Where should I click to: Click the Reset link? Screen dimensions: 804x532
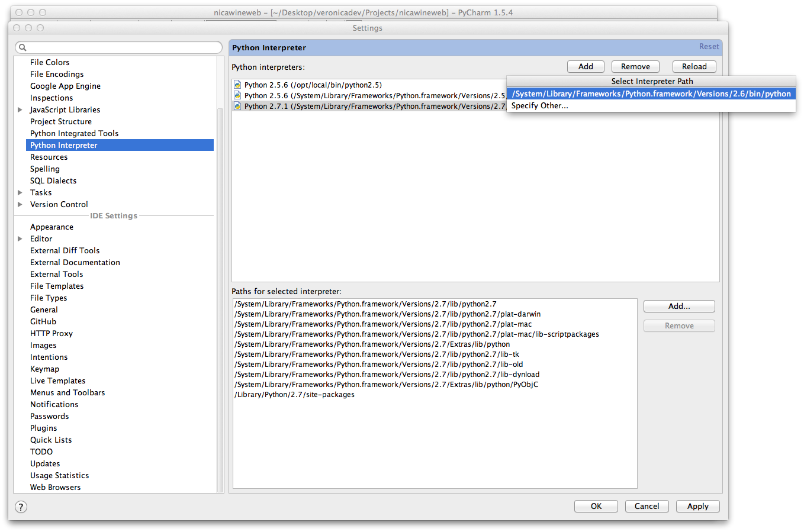click(709, 47)
